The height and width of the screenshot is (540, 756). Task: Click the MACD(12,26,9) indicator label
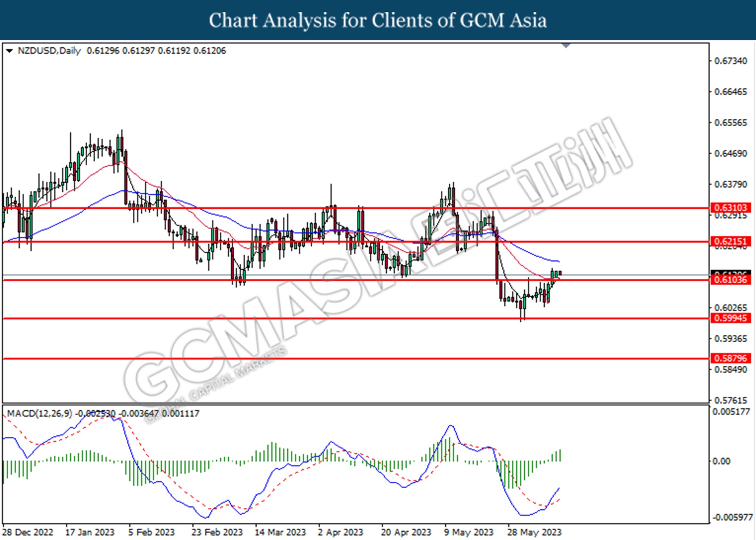[39, 413]
